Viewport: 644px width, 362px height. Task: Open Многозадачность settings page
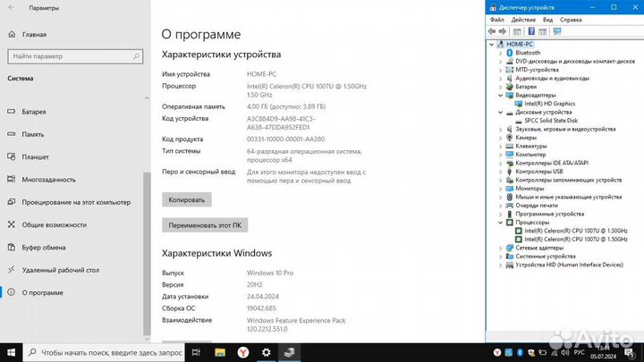click(x=41, y=180)
